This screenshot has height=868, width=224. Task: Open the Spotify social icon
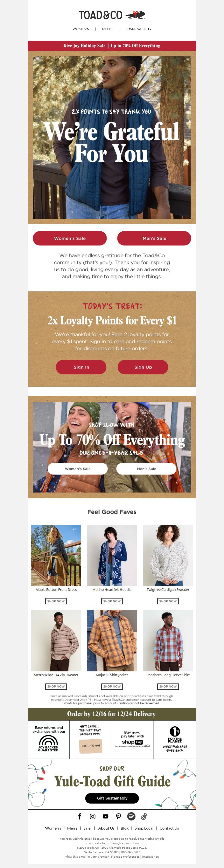[131, 816]
